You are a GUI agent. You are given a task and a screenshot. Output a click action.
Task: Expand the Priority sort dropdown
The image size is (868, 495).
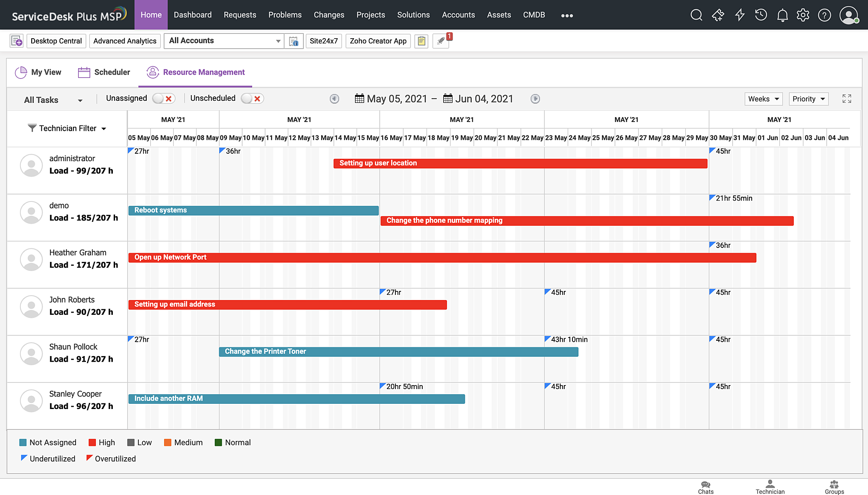pyautogui.click(x=809, y=99)
